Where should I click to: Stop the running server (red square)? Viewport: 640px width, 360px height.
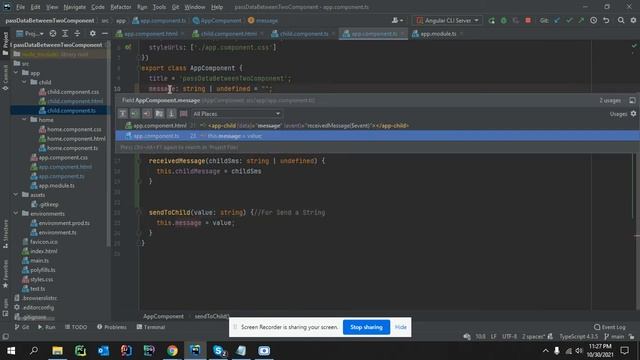coord(528,20)
